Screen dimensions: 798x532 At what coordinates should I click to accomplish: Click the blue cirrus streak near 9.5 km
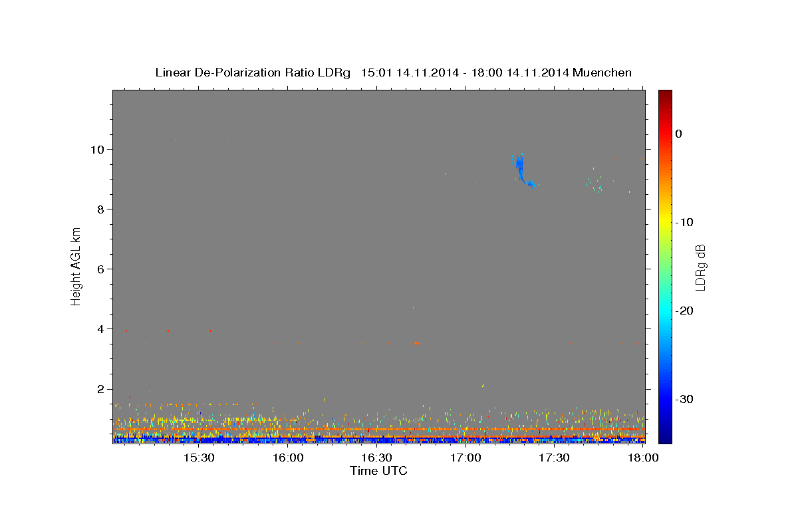click(x=520, y=167)
